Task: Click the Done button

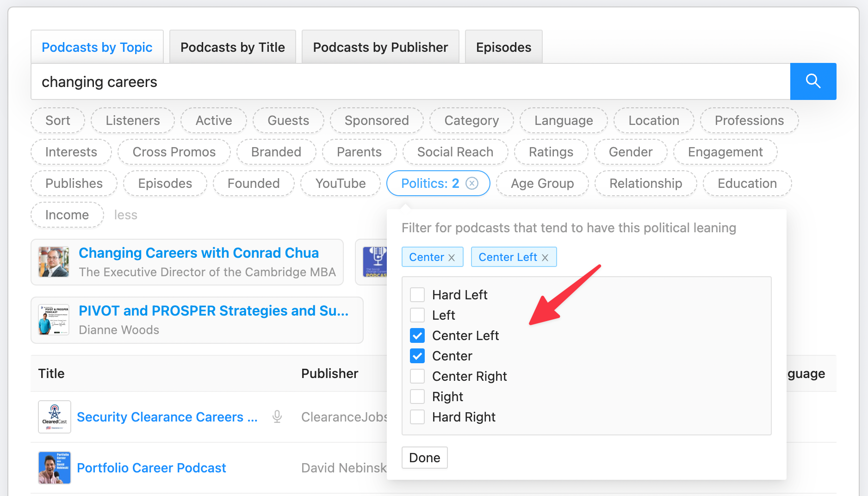Action: pos(425,458)
